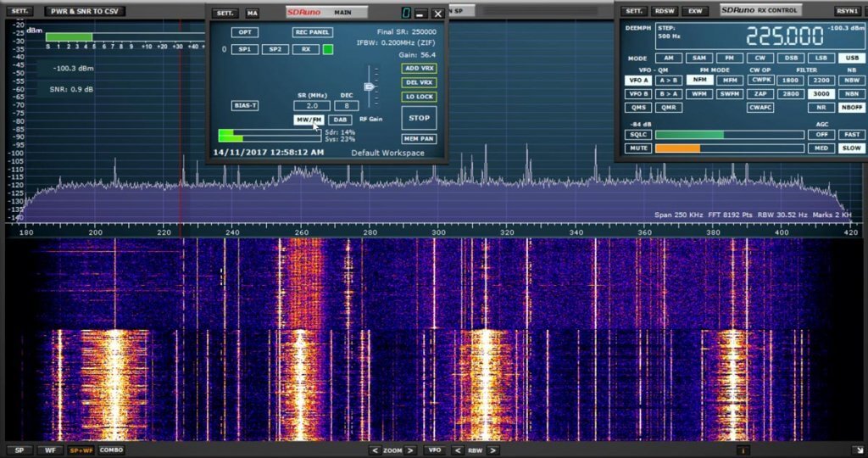Click zoom-out left arrow beside ZOOM

pos(374,450)
